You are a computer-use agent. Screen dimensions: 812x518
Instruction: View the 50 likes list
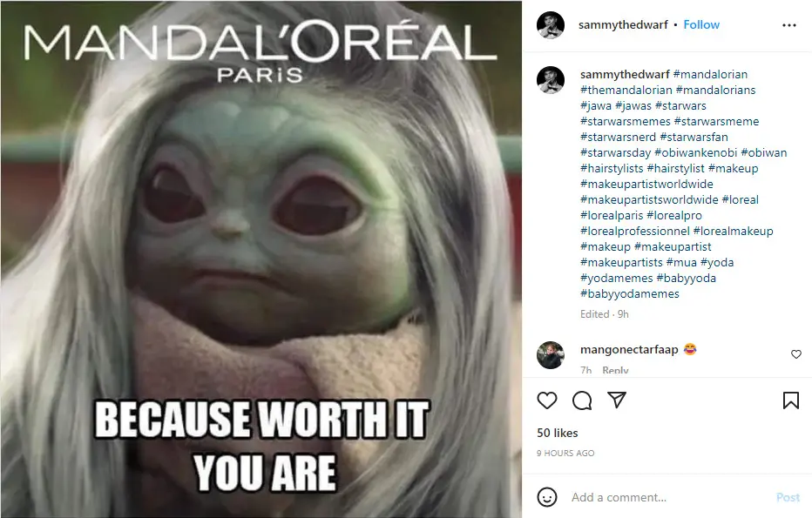558,434
